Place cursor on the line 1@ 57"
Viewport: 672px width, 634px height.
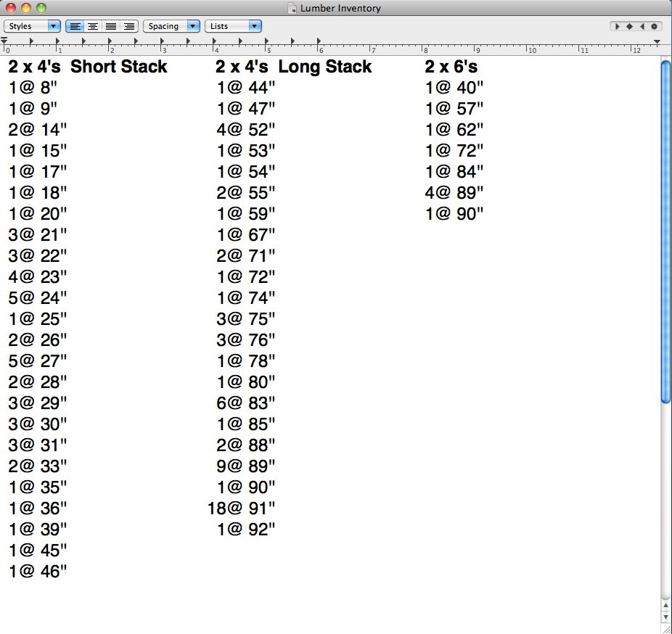[454, 109]
